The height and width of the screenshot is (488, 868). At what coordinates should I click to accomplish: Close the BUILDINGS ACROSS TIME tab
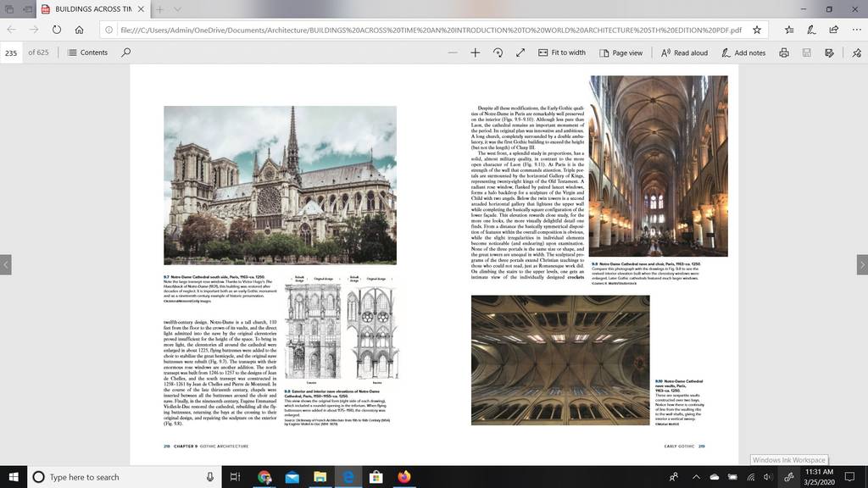pyautogui.click(x=142, y=8)
